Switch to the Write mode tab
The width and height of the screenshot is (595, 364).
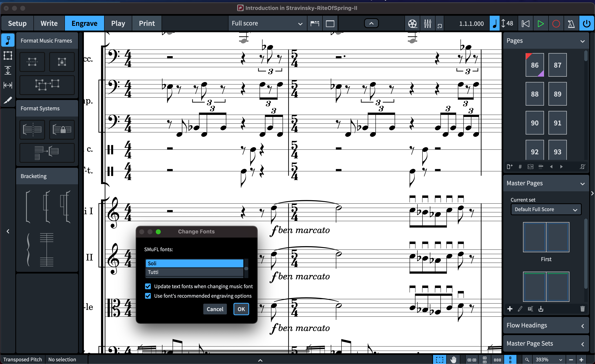click(x=49, y=23)
